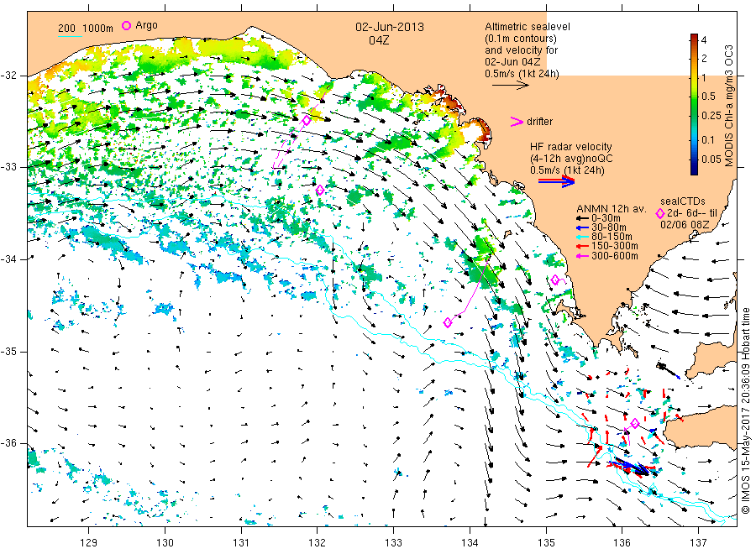Click the HF radar red-blue scale arrow
756x554 pixels.
(556, 181)
